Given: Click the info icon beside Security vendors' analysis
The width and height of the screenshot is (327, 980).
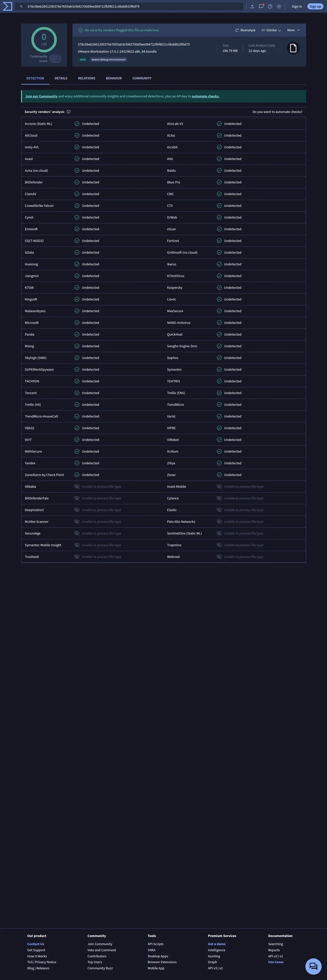Looking at the screenshot, I should (69, 112).
